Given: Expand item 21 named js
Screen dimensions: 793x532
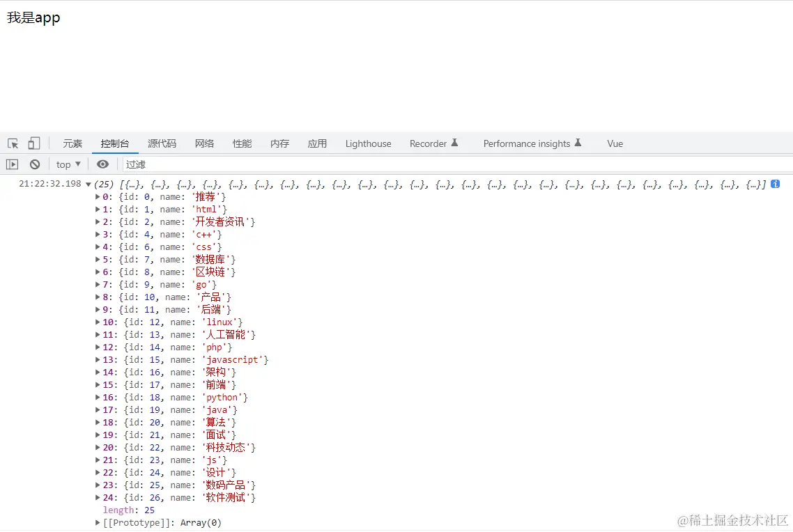Looking at the screenshot, I should [98, 460].
